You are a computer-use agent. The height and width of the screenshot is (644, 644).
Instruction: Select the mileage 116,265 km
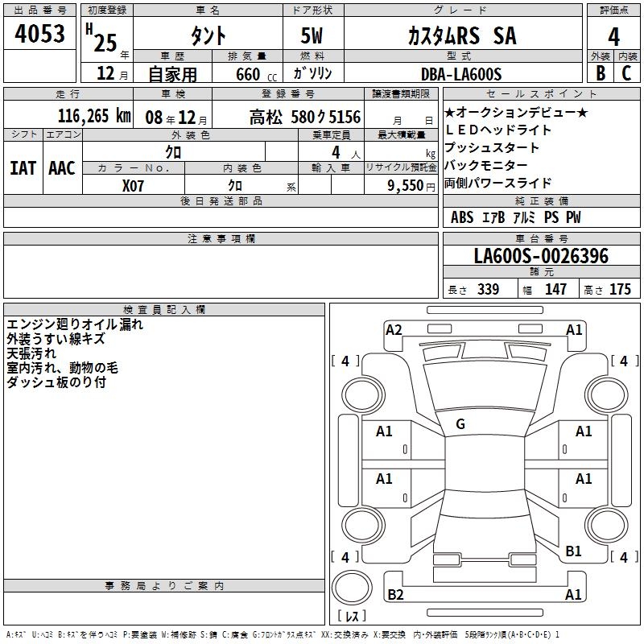point(94,116)
